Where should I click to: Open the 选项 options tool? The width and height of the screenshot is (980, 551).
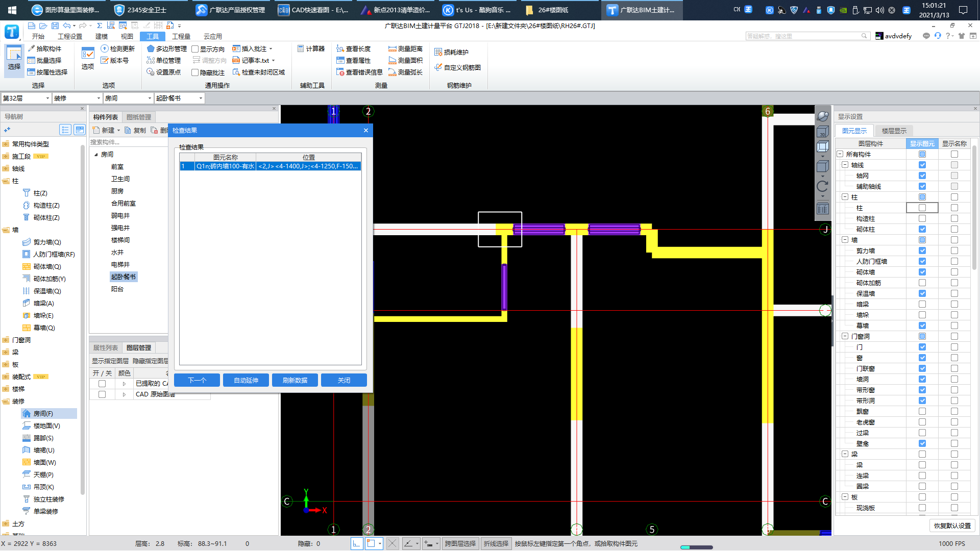[88, 58]
